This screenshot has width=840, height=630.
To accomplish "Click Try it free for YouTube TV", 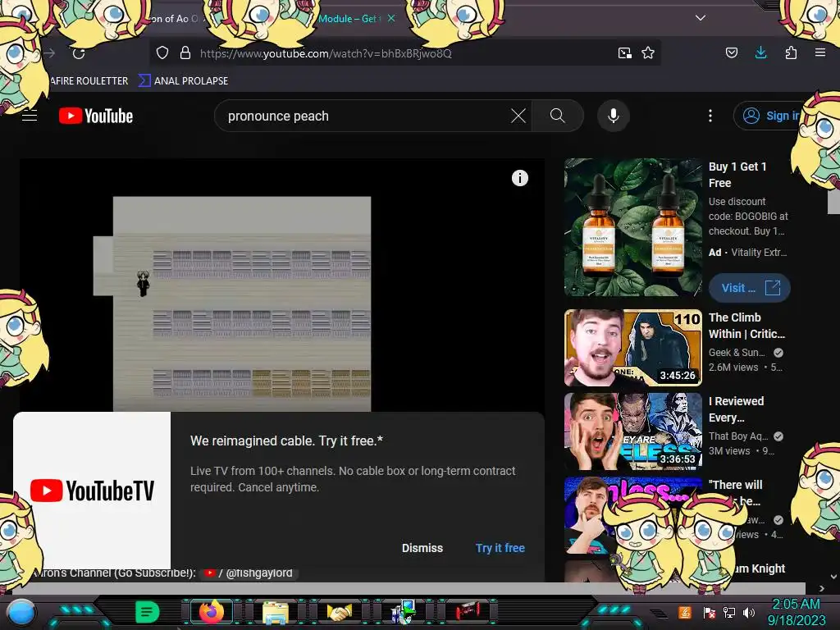I will click(500, 548).
